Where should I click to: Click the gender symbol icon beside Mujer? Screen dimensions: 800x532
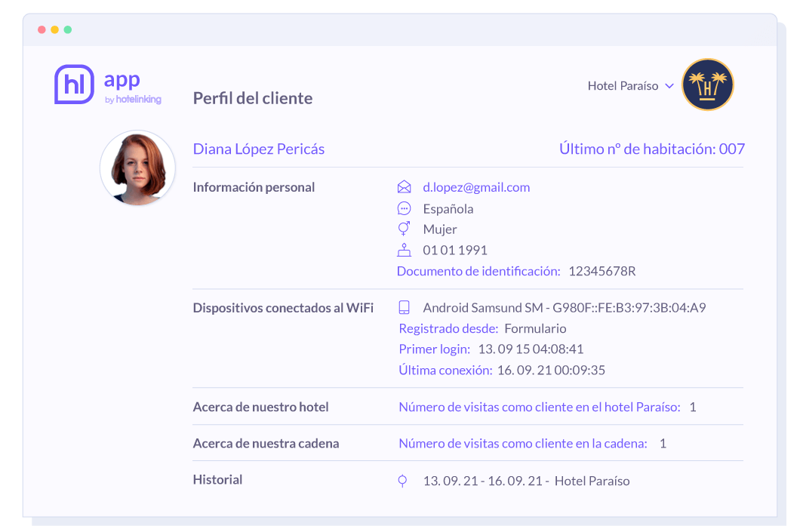pyautogui.click(x=404, y=229)
